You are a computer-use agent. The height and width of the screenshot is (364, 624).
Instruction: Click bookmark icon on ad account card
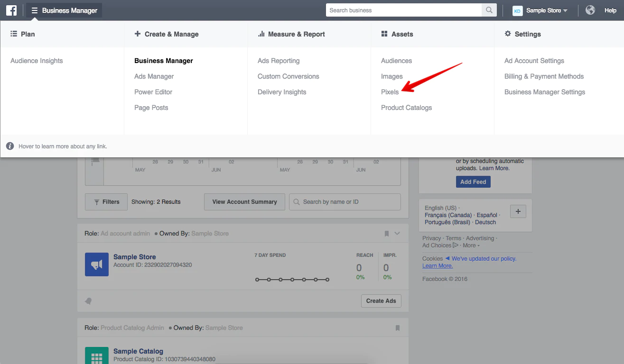point(387,234)
